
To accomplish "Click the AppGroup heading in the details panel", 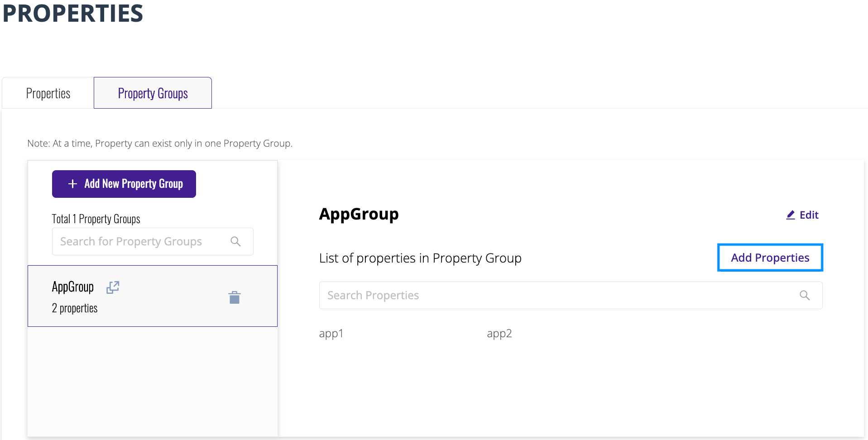I will [359, 214].
